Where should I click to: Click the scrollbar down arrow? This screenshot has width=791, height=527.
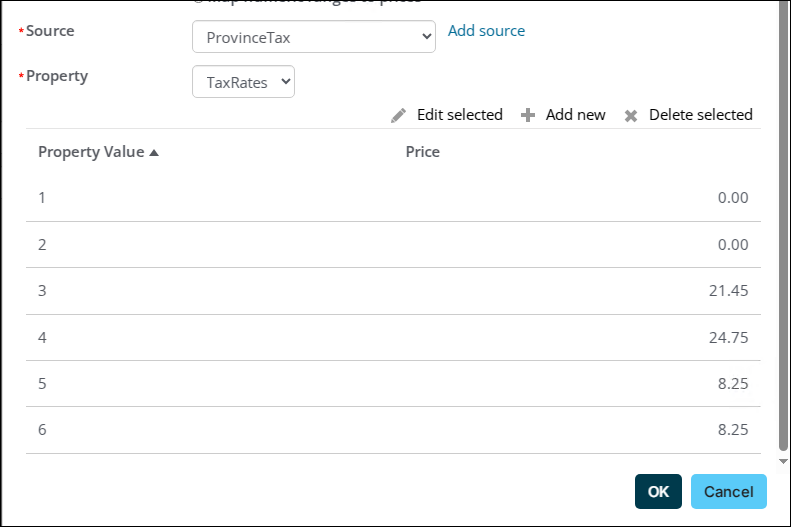coord(783,461)
